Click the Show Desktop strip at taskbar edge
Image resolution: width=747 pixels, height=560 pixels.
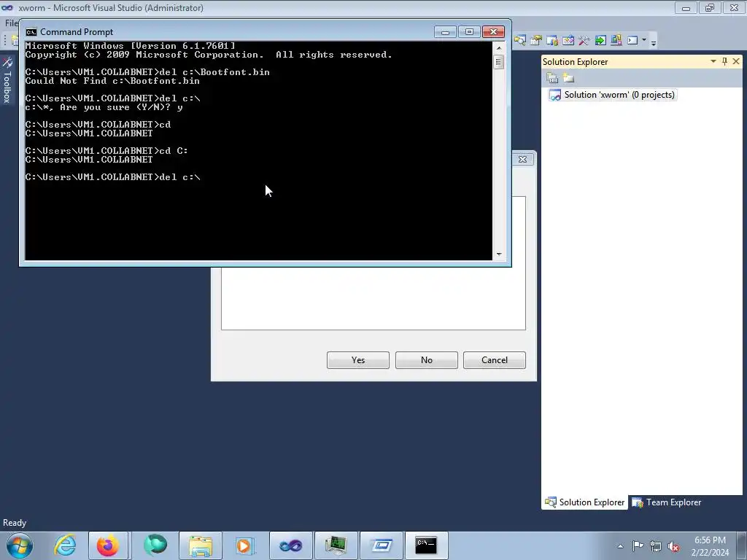(x=742, y=545)
